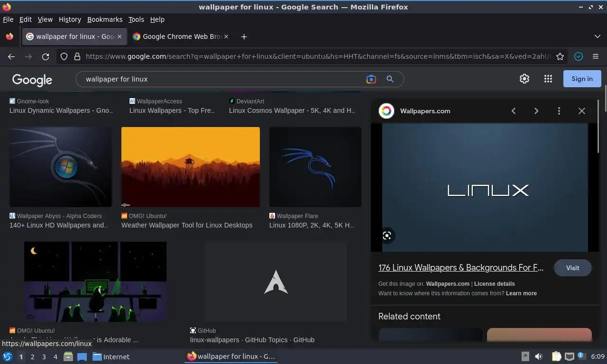The width and height of the screenshot is (607, 364).
Task: Select the orange forest watchtower wallpaper thumbnail
Action: coord(191,167)
